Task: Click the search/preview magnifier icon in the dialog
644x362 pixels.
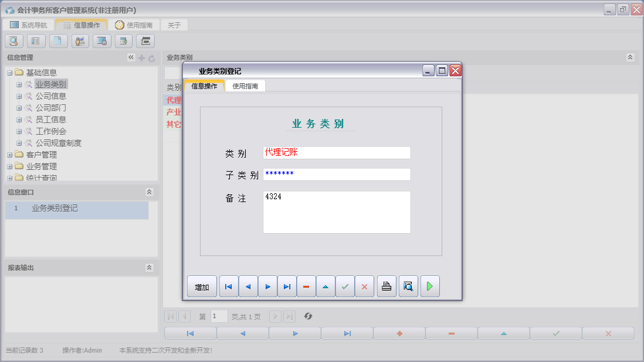Action: [408, 286]
